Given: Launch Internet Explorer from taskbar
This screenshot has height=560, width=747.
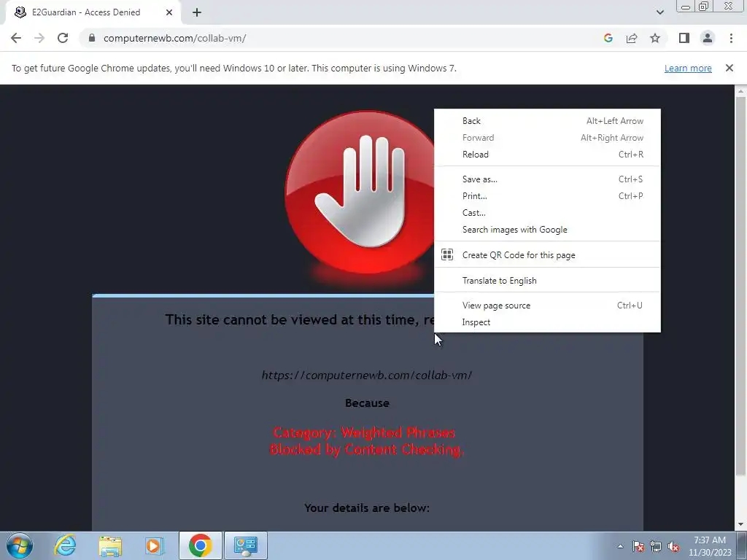Looking at the screenshot, I should pos(65,545).
